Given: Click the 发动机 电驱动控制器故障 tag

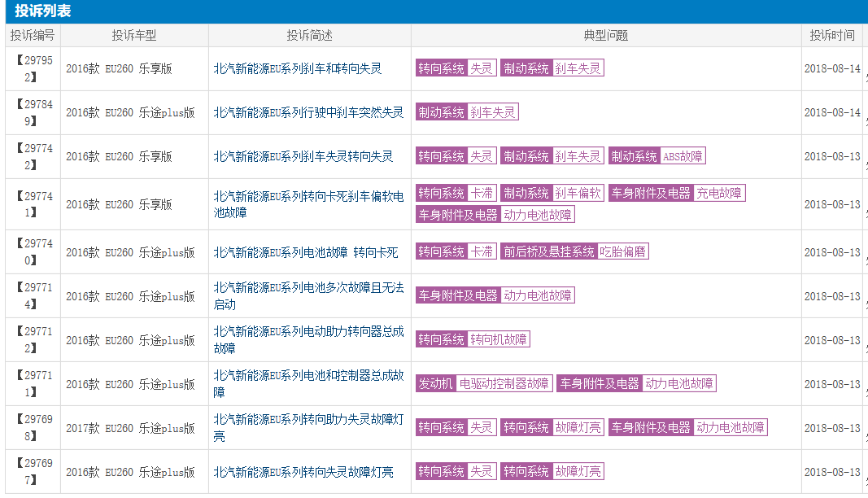Looking at the screenshot, I should [x=484, y=383].
